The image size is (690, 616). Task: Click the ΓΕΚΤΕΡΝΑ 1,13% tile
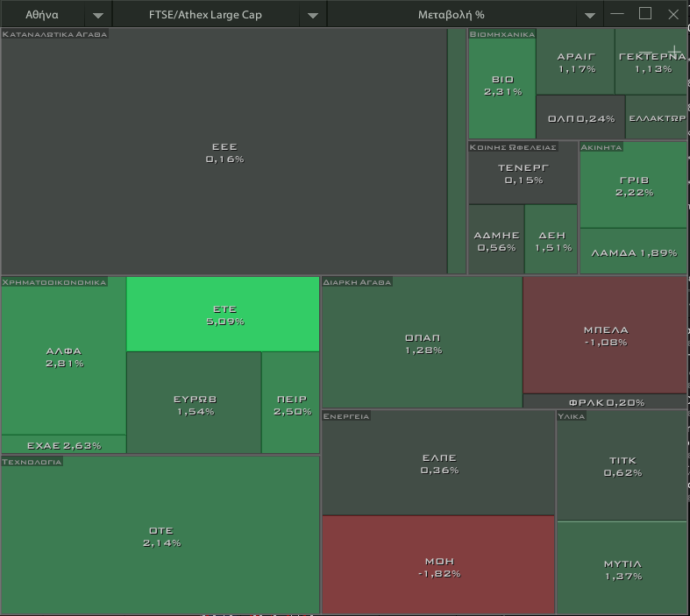[651, 62]
